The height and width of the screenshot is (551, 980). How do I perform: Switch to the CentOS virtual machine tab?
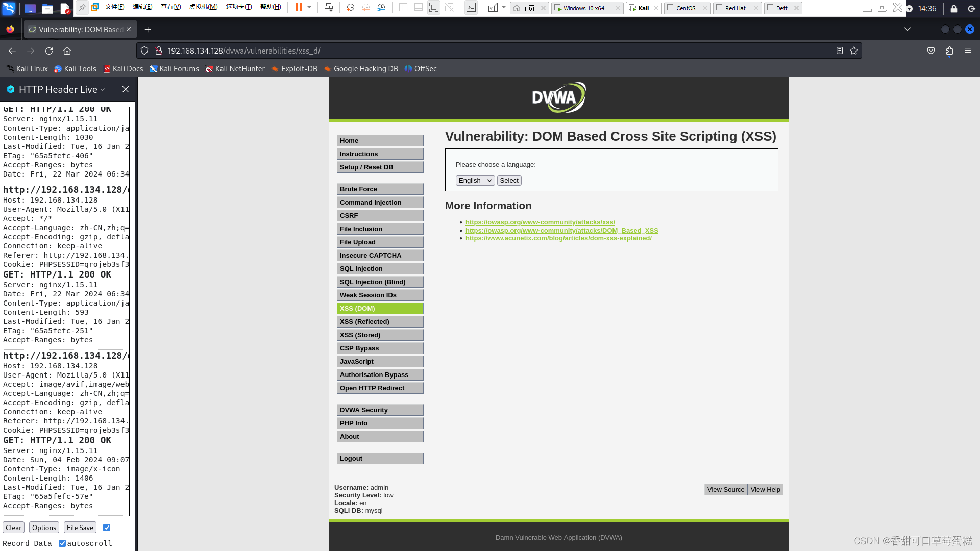(686, 8)
